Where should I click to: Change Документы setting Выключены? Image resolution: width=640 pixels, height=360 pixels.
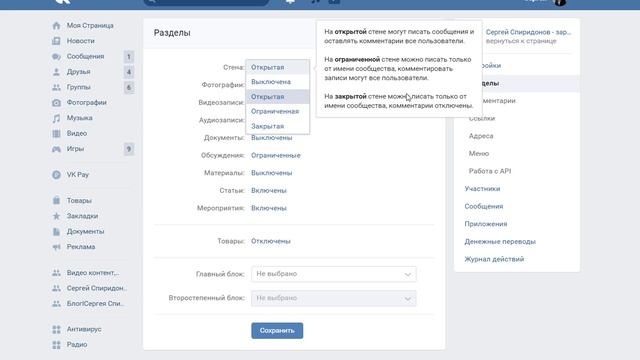[271, 138]
